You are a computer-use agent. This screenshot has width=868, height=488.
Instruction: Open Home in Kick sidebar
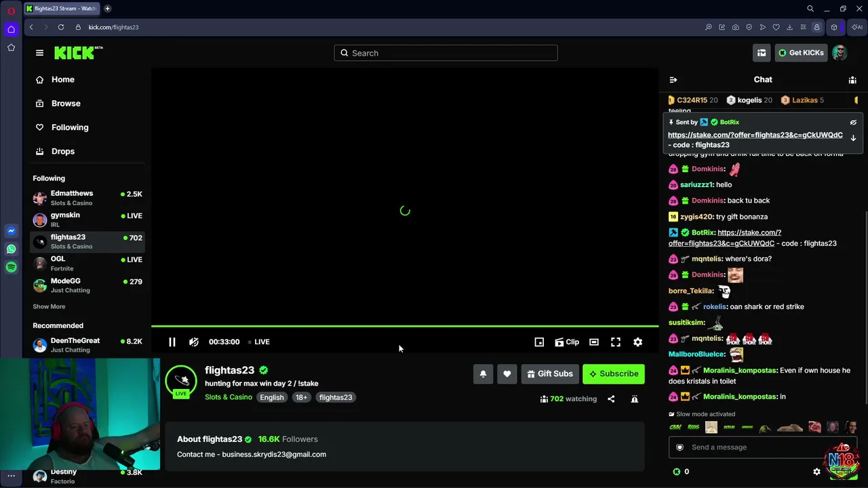click(87, 80)
